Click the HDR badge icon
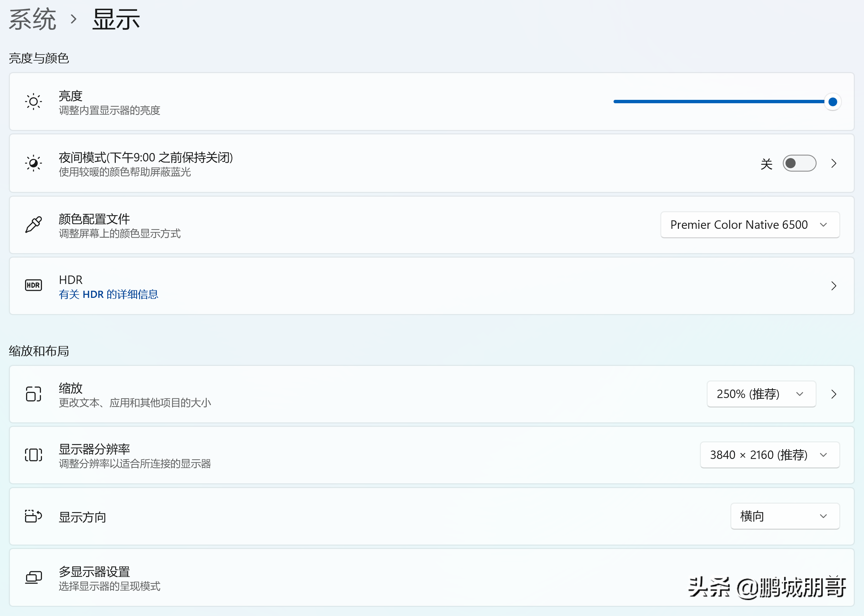Viewport: 864px width, 616px height. pos(34,285)
